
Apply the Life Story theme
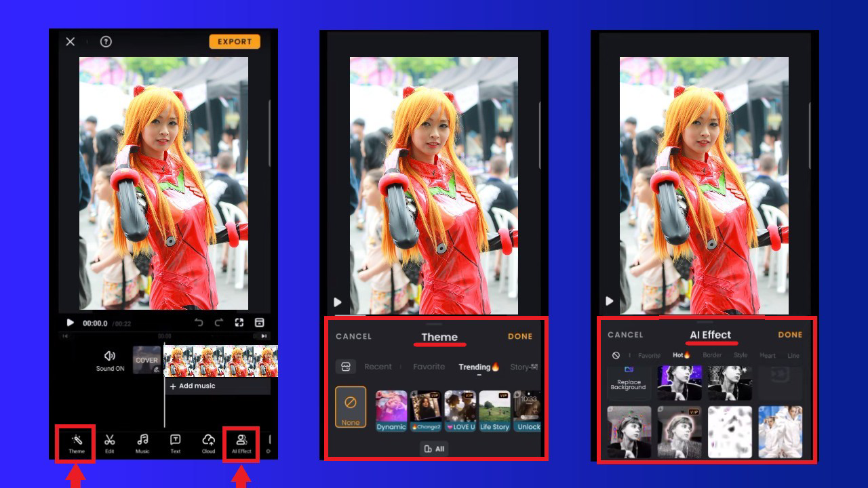495,411
